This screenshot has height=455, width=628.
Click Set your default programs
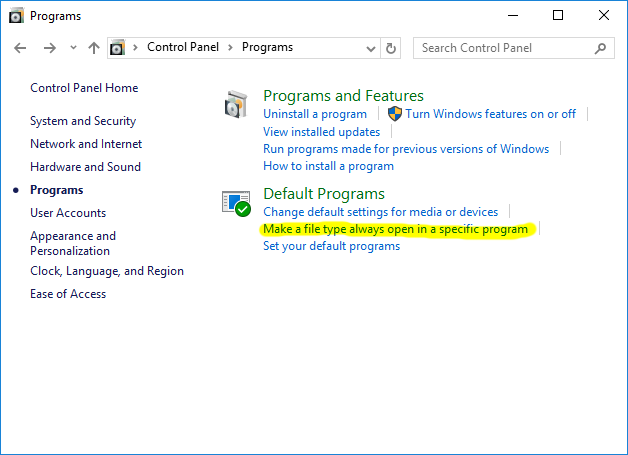point(332,246)
